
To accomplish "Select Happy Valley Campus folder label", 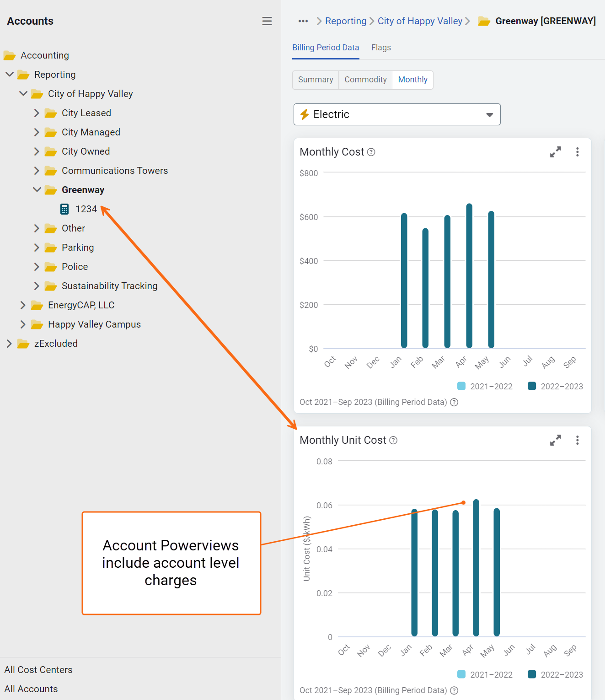I will pos(94,324).
